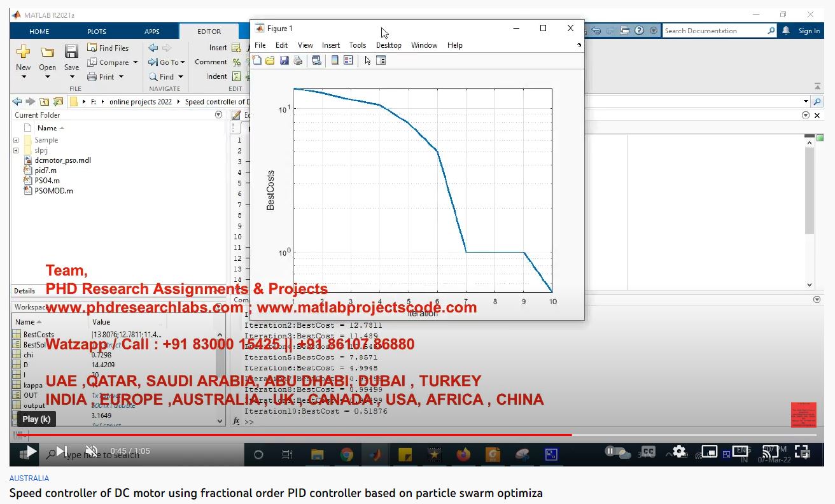The width and height of the screenshot is (835, 504).
Task: Select dcmotor_pso.mdl in Current Folder
Action: [x=62, y=160]
